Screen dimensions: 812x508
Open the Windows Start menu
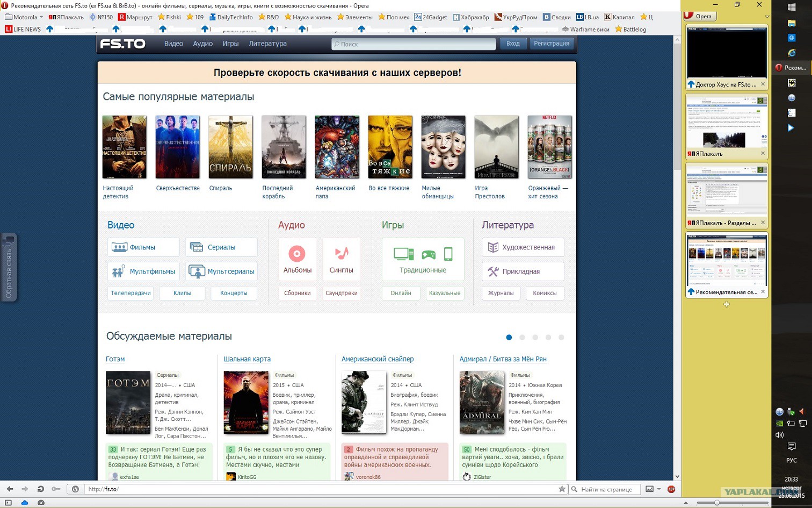pos(792,8)
